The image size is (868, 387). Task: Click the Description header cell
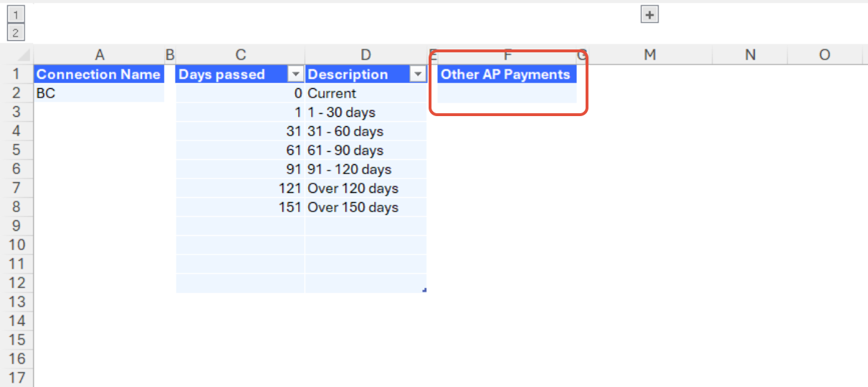[366, 75]
